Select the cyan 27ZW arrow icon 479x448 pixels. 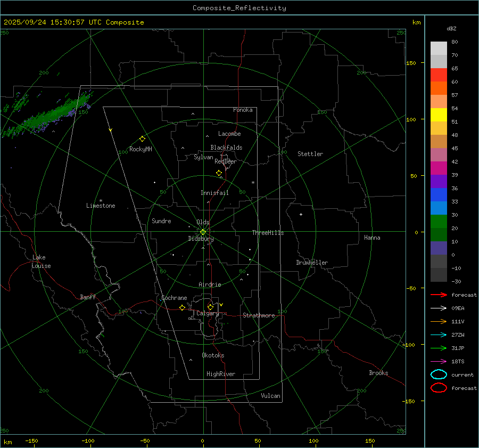point(439,335)
